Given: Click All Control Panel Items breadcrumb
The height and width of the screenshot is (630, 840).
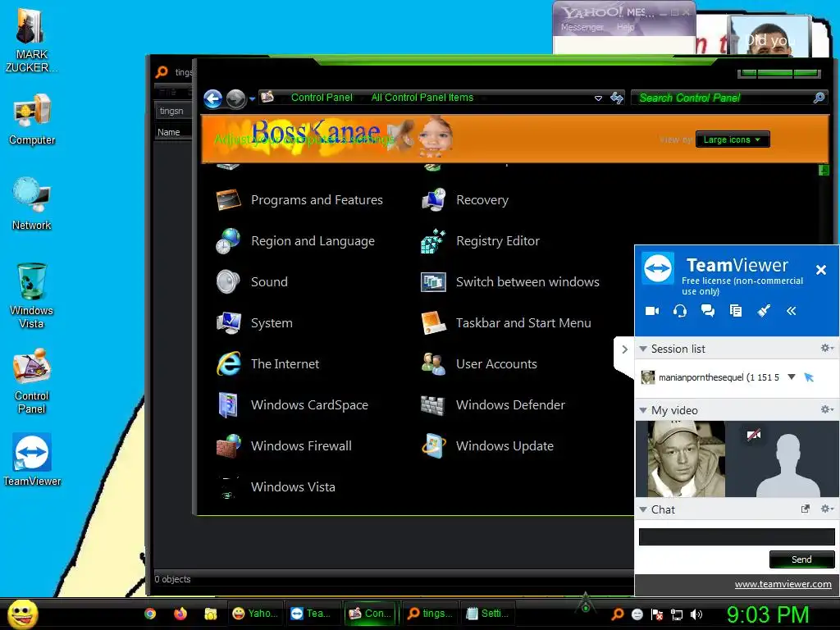Looking at the screenshot, I should (422, 98).
